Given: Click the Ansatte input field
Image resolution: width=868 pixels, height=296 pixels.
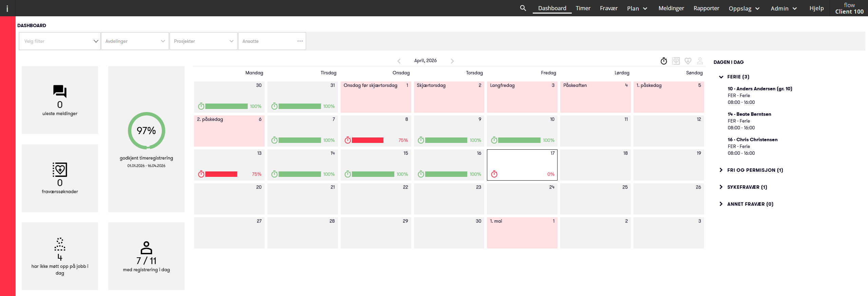Looking at the screenshot, I should click(x=268, y=41).
